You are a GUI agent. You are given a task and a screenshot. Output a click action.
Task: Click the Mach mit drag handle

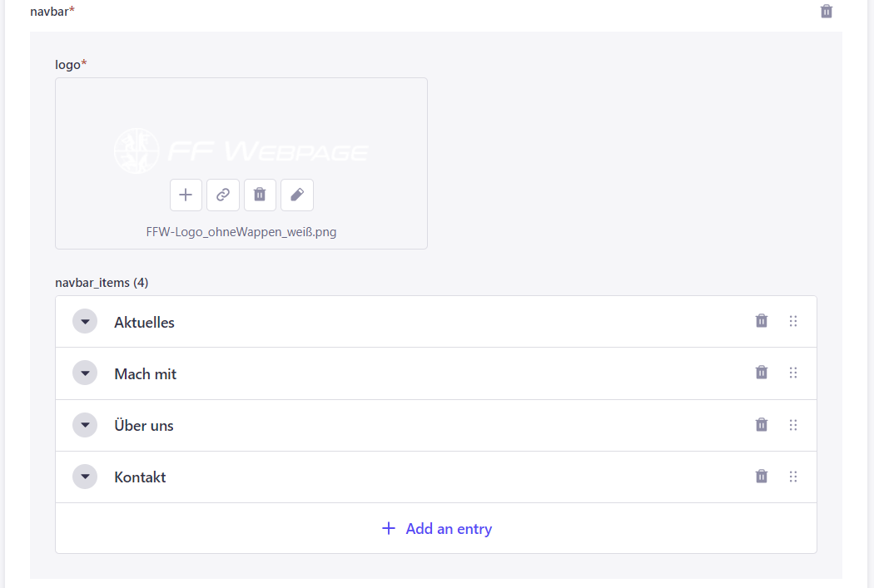point(793,373)
